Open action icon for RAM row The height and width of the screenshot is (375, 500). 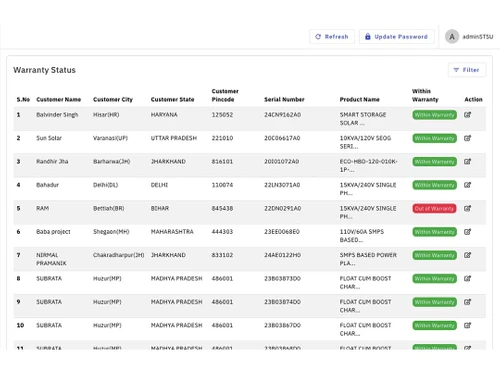[x=467, y=208]
